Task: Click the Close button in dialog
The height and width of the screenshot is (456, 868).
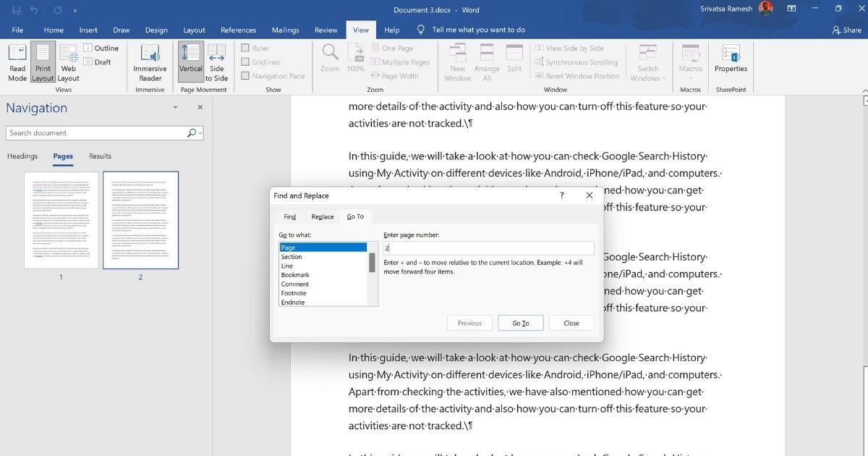Action: (x=571, y=323)
